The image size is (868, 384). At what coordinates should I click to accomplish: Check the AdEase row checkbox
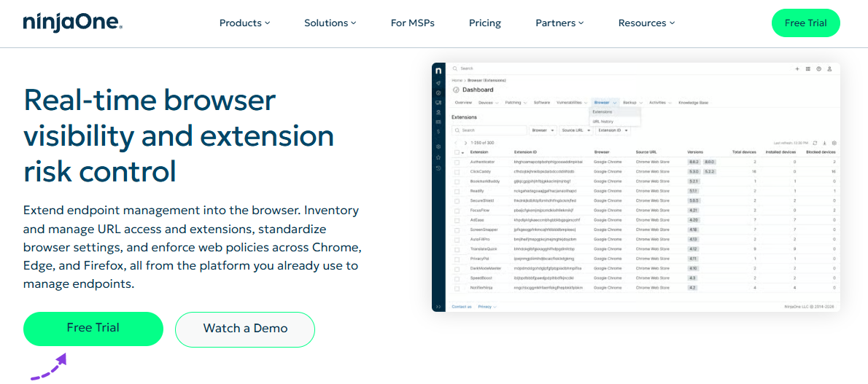coord(457,220)
